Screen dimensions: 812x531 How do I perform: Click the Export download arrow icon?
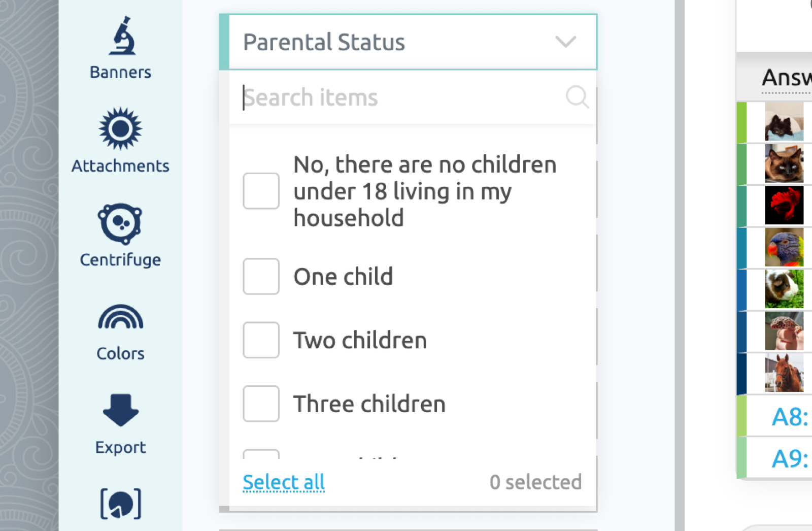click(x=120, y=410)
